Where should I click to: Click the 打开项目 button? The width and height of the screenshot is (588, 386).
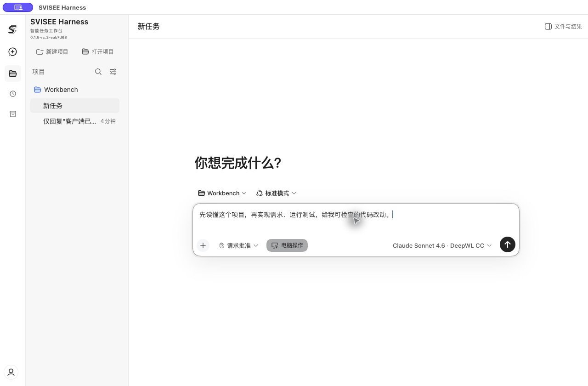97,52
